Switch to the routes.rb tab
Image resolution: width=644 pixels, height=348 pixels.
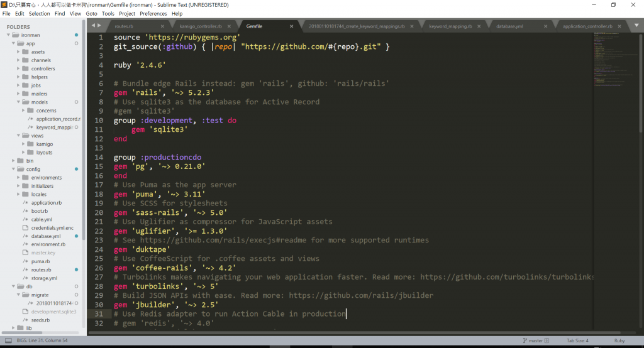pos(124,26)
